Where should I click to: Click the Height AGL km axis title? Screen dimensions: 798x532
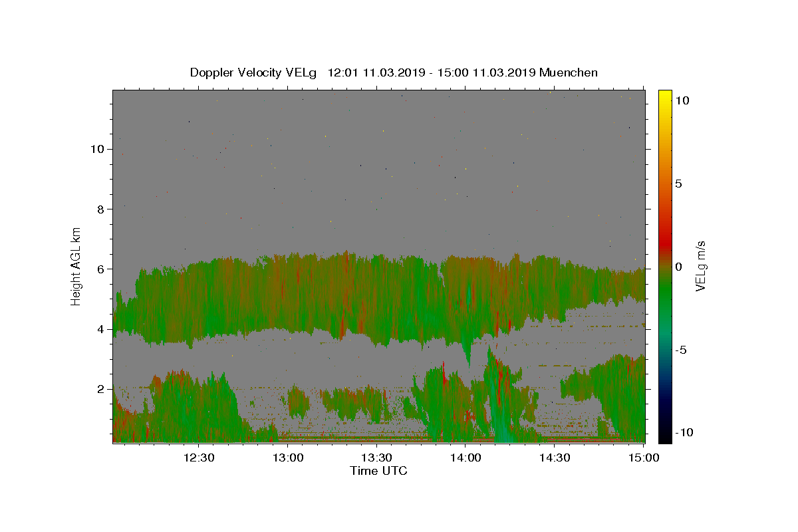pyautogui.click(x=76, y=266)
